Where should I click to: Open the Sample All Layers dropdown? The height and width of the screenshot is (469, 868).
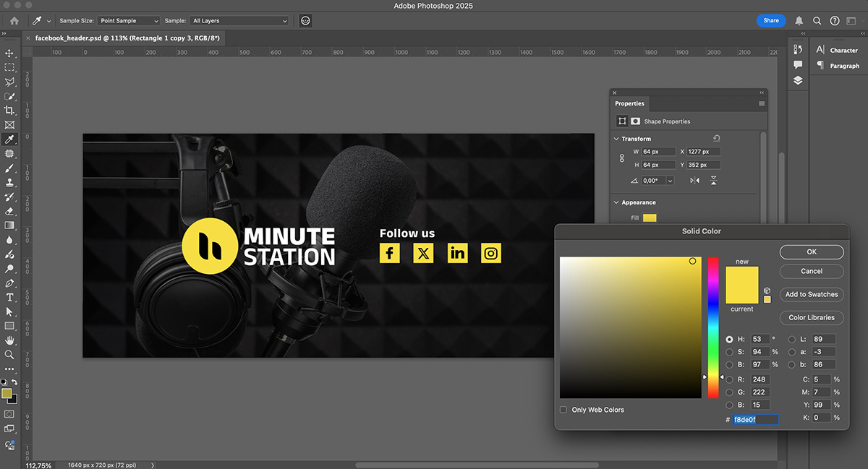[239, 21]
